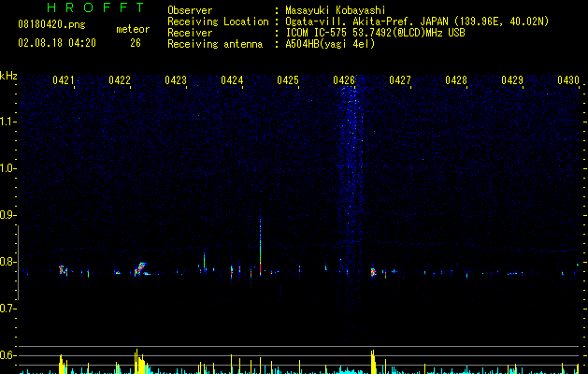Click the diagonal echo cluster after 0422
Screen dimensions: 588x374
[141, 269]
